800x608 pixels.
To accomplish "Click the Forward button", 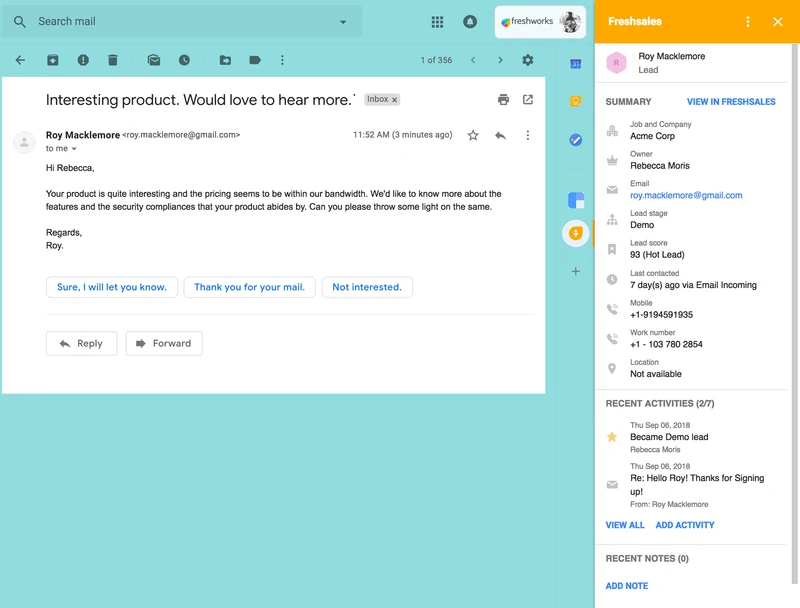I will [x=164, y=343].
